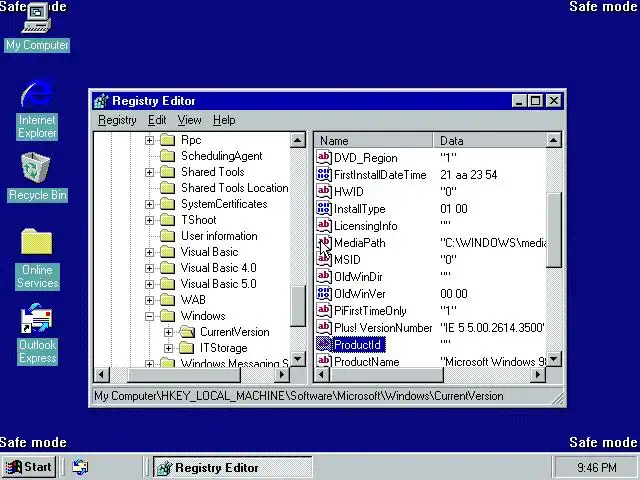Expand the CurrentVersion key

168,332
